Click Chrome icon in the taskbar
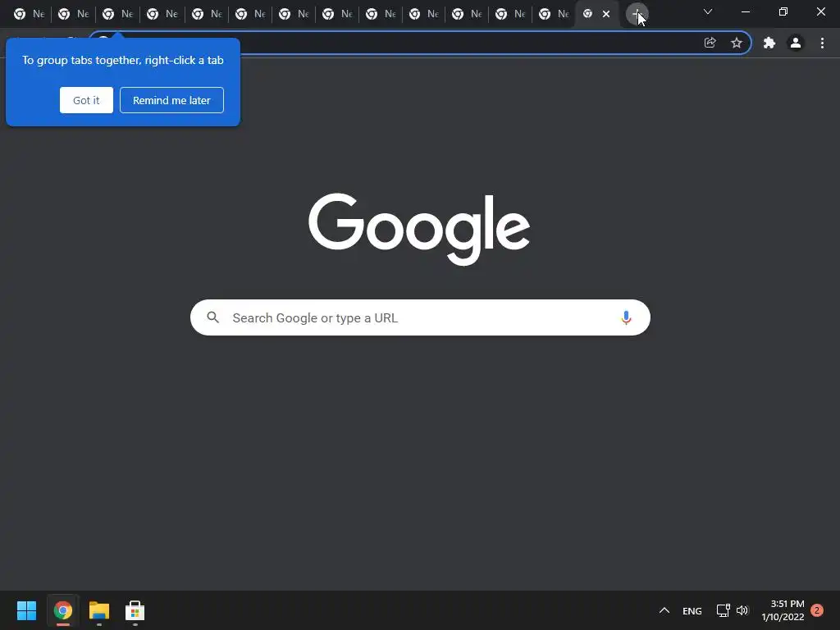The height and width of the screenshot is (630, 840). (x=62, y=610)
